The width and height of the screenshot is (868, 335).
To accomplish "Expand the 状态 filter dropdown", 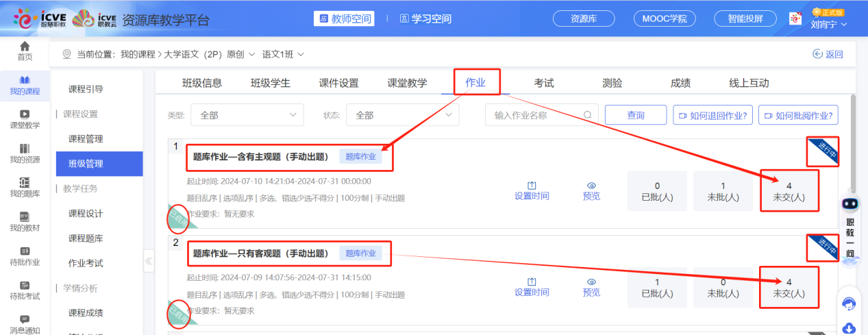I will 402,115.
